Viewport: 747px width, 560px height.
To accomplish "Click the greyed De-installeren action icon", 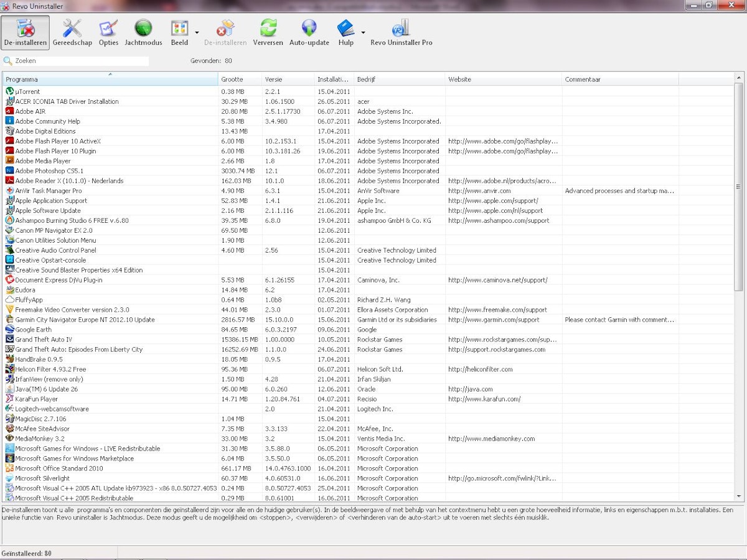I will (225, 27).
